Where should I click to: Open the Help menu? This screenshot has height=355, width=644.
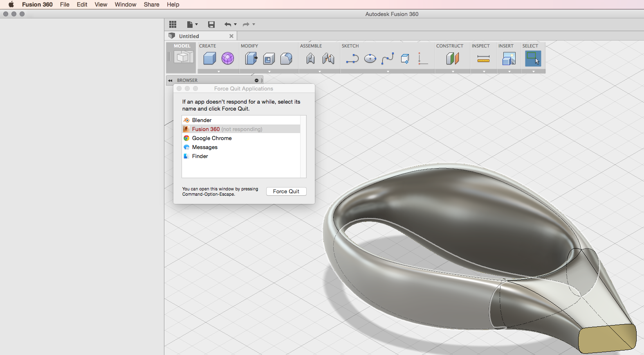pos(173,5)
